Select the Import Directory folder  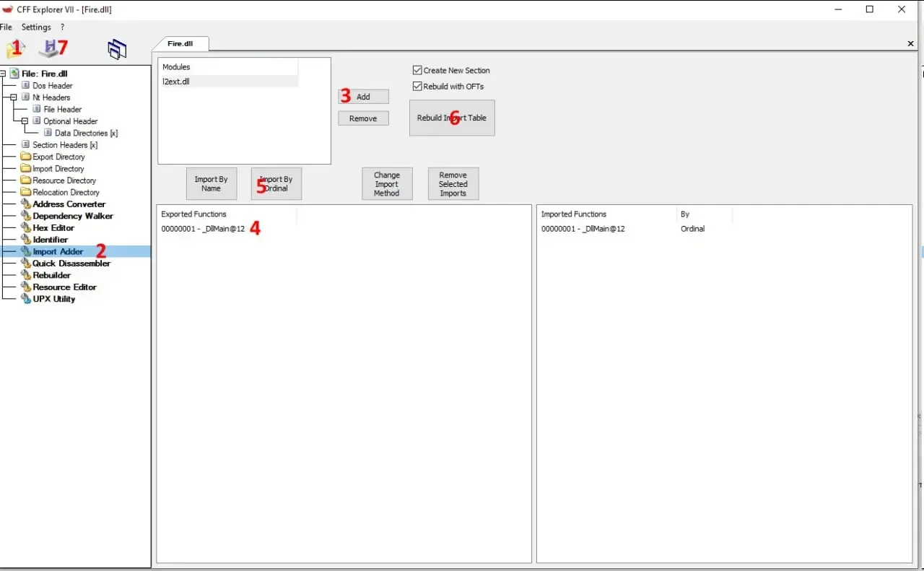pos(58,169)
